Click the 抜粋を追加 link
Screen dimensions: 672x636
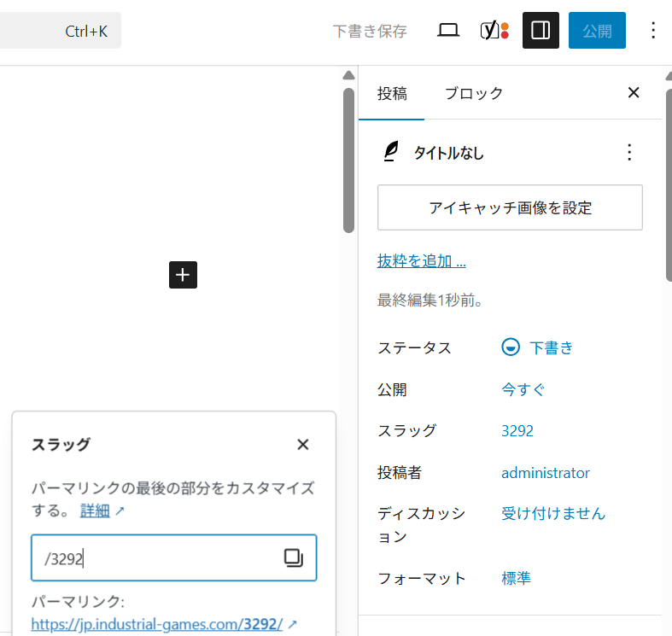(x=422, y=261)
